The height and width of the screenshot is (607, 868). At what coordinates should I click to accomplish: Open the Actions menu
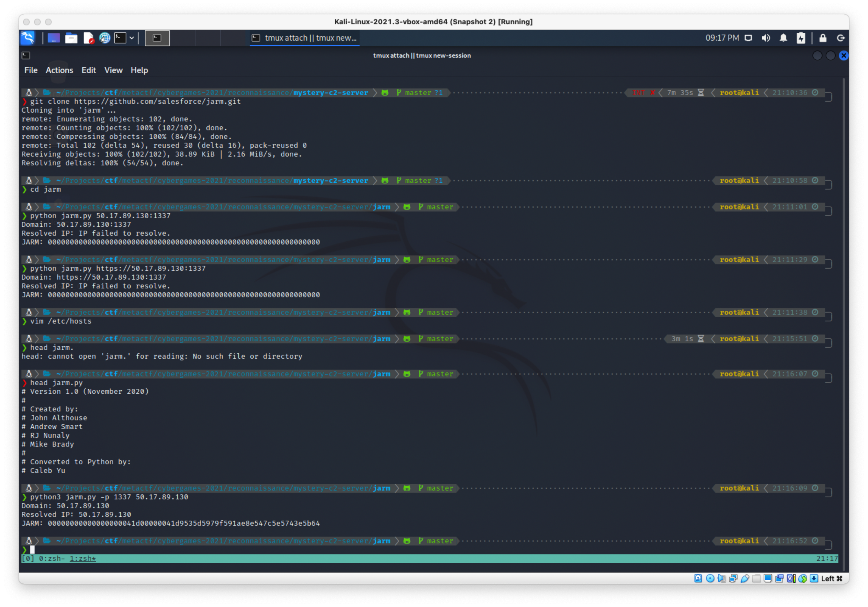[59, 70]
